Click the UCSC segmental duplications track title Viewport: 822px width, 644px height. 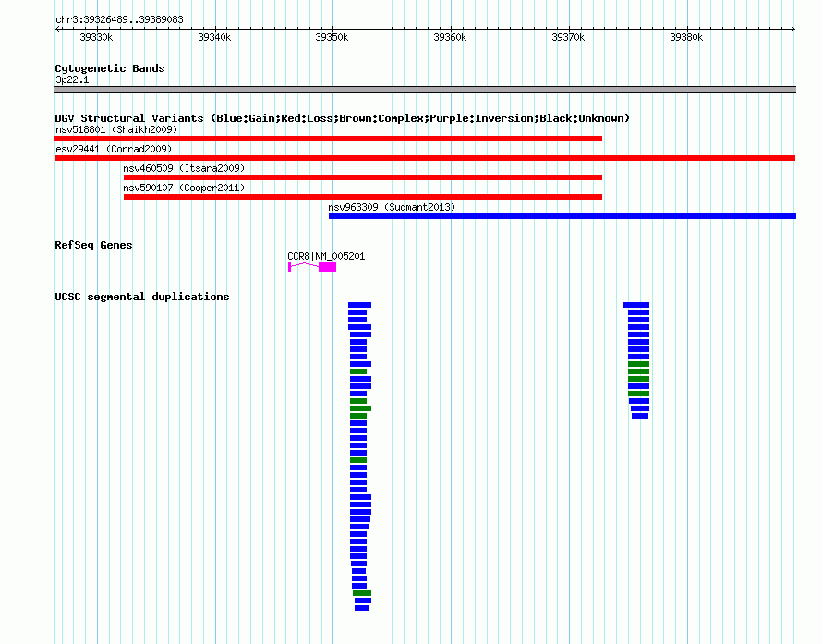[142, 297]
